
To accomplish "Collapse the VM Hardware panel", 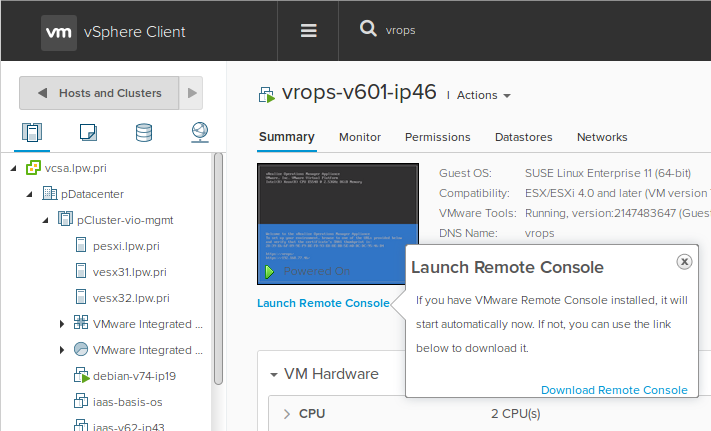I will coord(273,375).
